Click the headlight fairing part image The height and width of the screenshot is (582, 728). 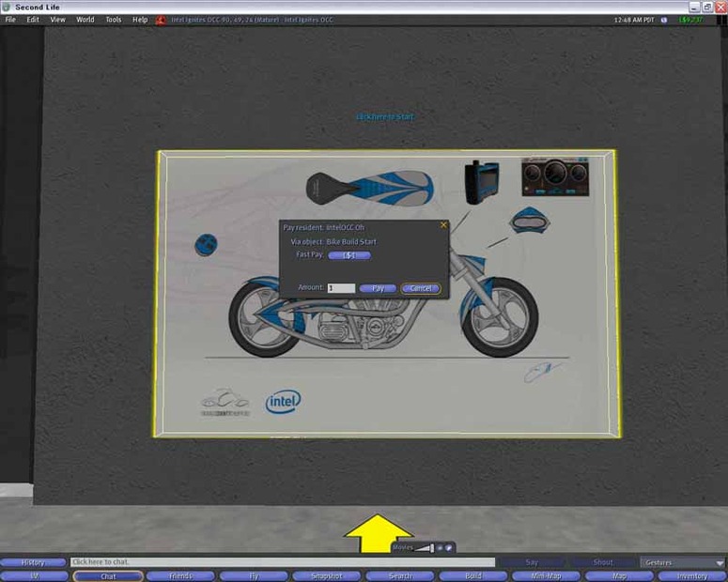pos(529,221)
